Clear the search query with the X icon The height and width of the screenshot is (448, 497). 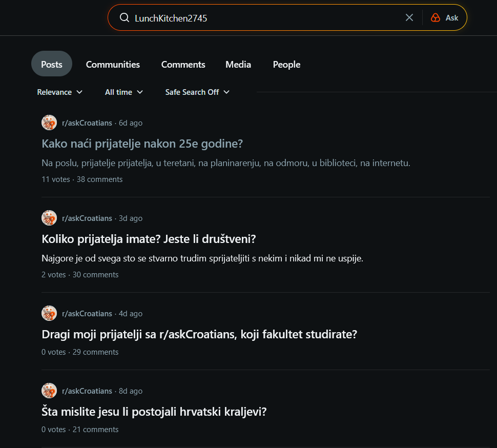(x=409, y=18)
